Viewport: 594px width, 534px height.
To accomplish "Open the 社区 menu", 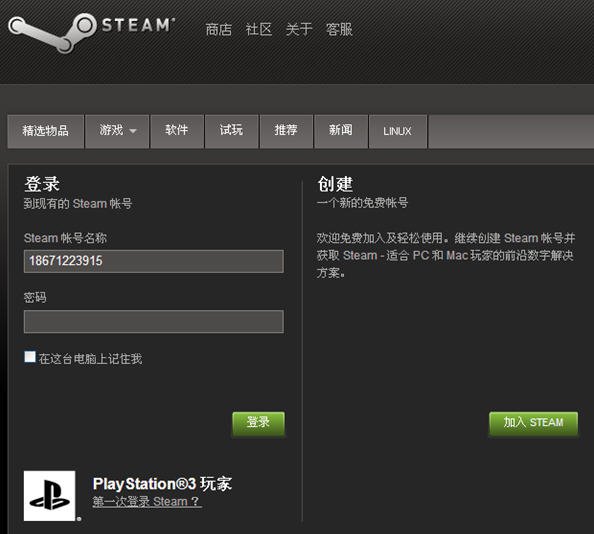I will point(259,29).
